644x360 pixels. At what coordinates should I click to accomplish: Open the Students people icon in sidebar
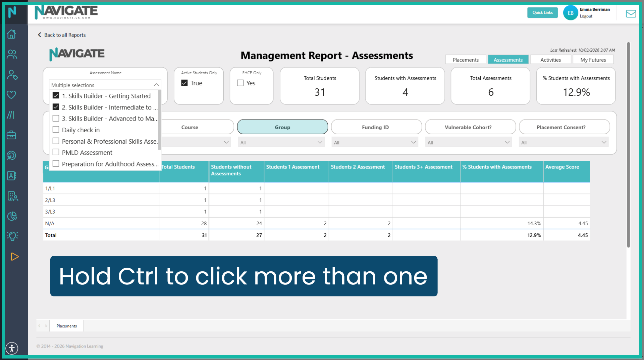click(x=11, y=54)
